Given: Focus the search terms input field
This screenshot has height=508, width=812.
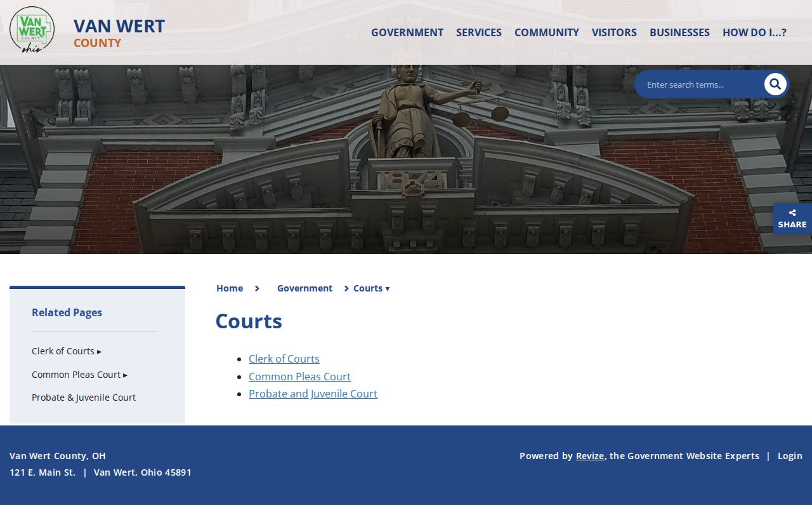Looking at the screenshot, I should [701, 84].
